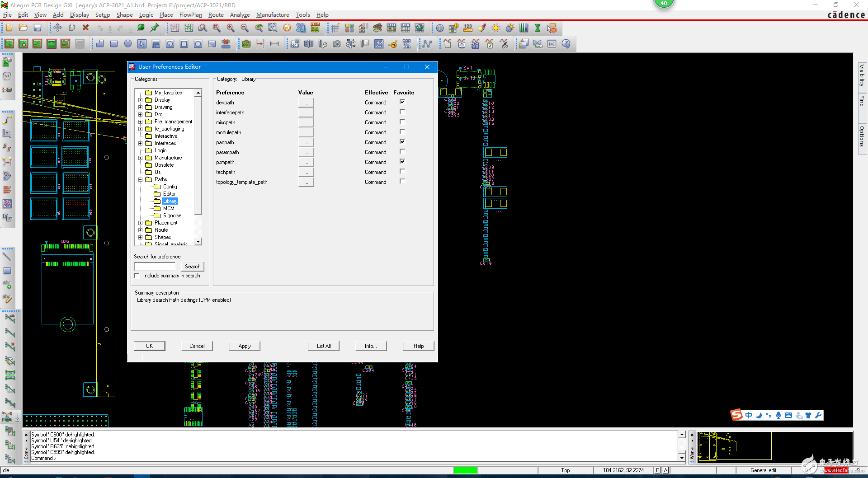
Task: Click the New file toolbar icon
Action: pyautogui.click(x=9, y=28)
